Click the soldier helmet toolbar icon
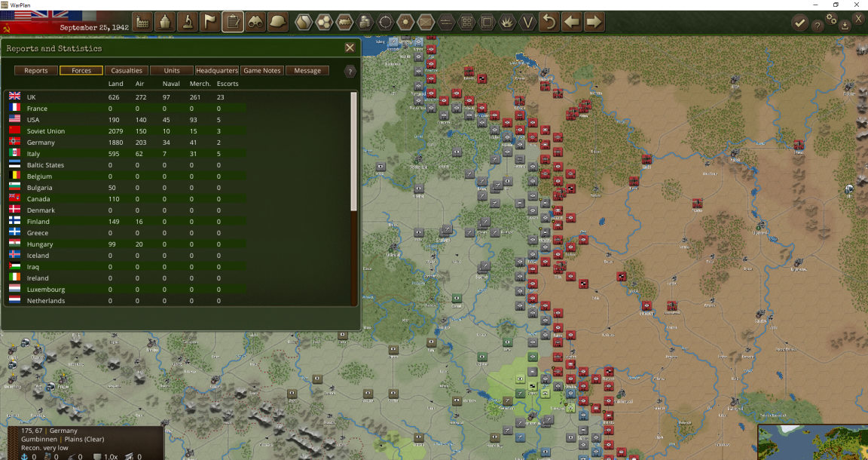868x460 pixels. pyautogui.click(x=277, y=22)
